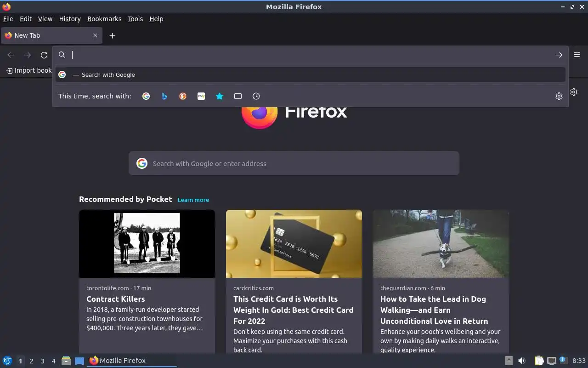Open How to Take the Lead in Dog Walking headline
Image resolution: width=588 pixels, height=368 pixels.
[434, 310]
